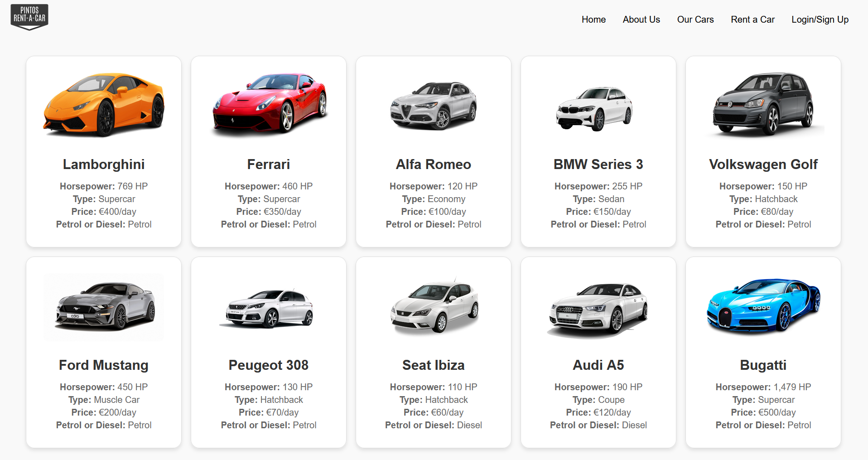Click the Ford Mustang title
The image size is (868, 460).
coord(104,365)
